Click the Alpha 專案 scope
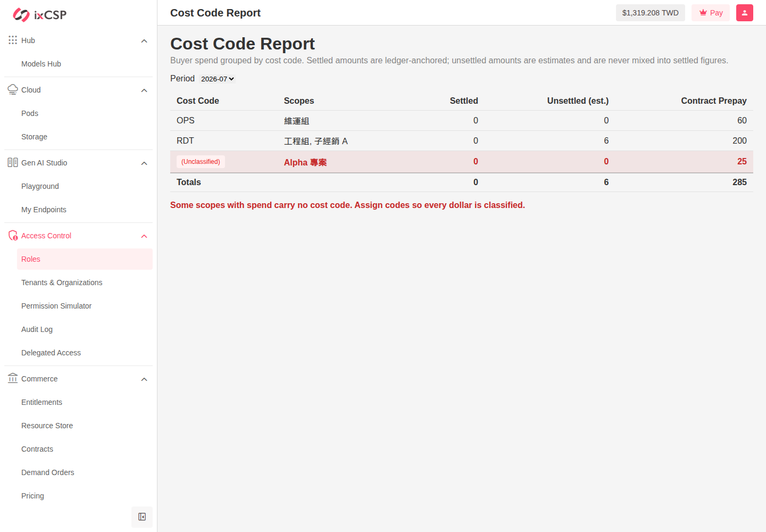 (x=305, y=162)
